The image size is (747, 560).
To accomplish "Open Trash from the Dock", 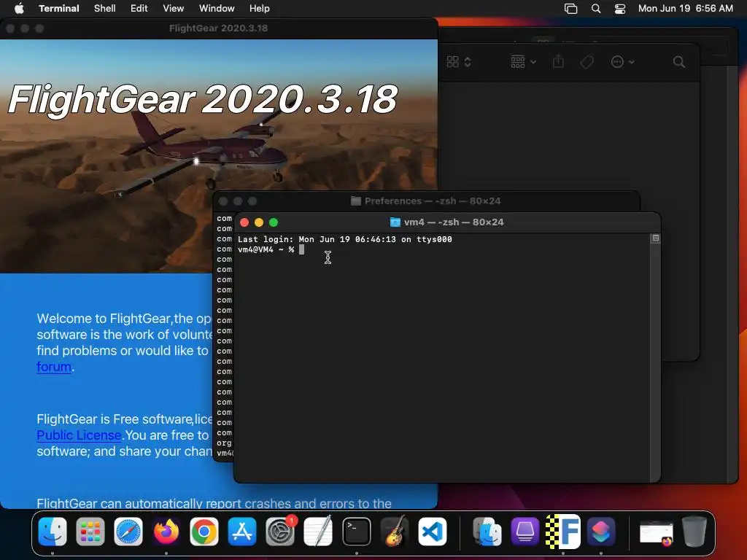I will point(694,532).
